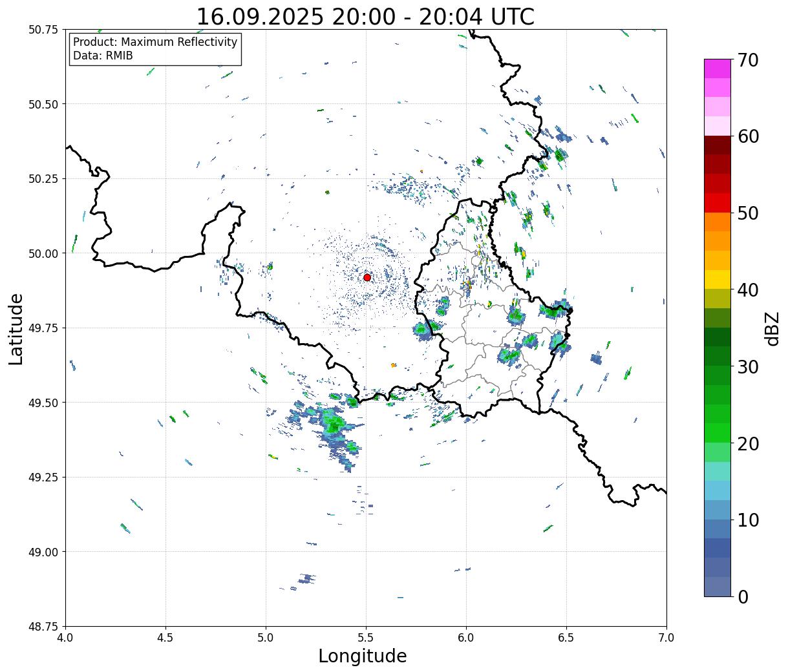Image resolution: width=788 pixels, height=672 pixels.
Task: Click the 'Data: RMIB' text
Action: pos(103,56)
